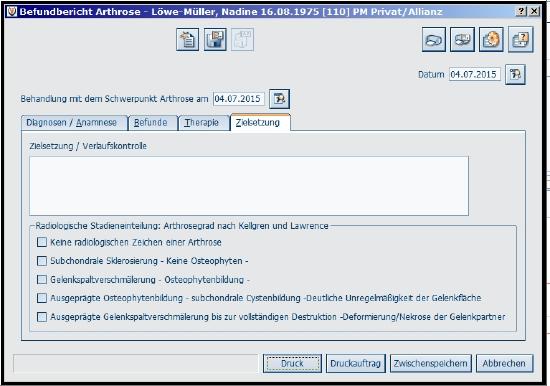Click the orange gear cog toolbar icon

(491, 39)
